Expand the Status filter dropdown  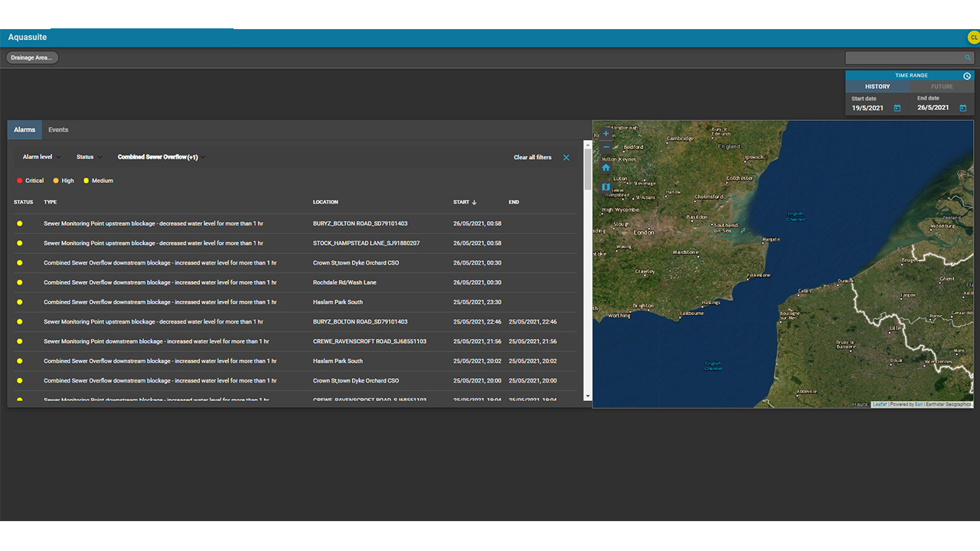[89, 157]
